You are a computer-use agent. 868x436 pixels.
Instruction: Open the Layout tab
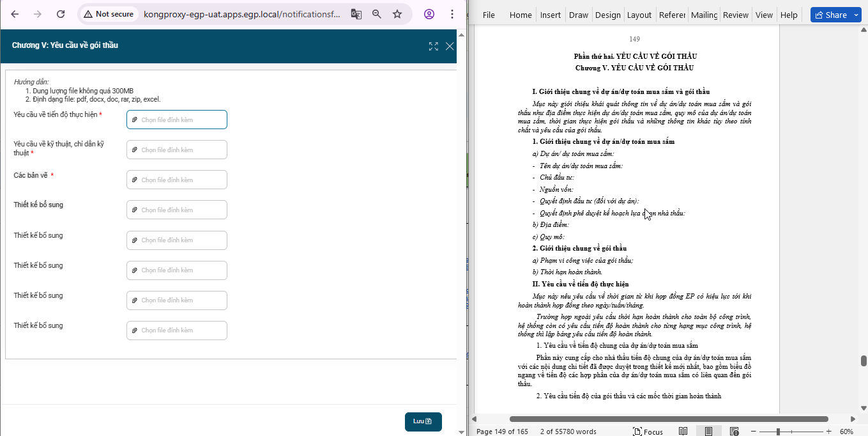[x=639, y=15]
